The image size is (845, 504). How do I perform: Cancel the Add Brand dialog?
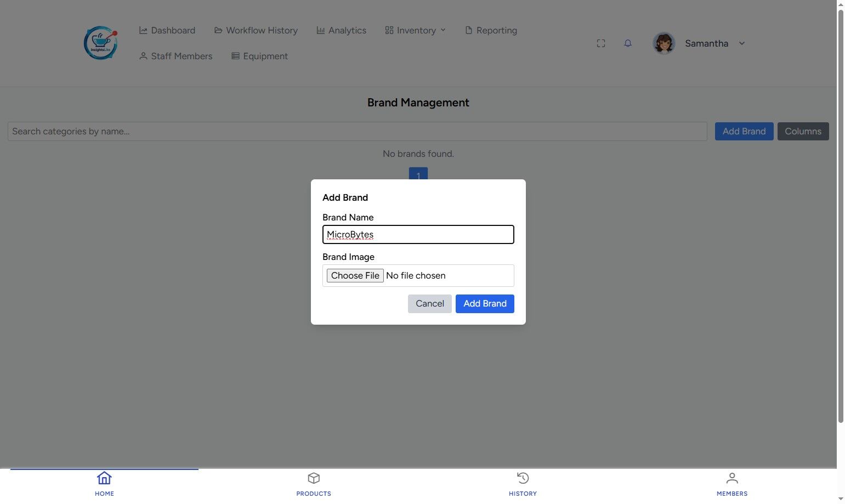tap(430, 304)
